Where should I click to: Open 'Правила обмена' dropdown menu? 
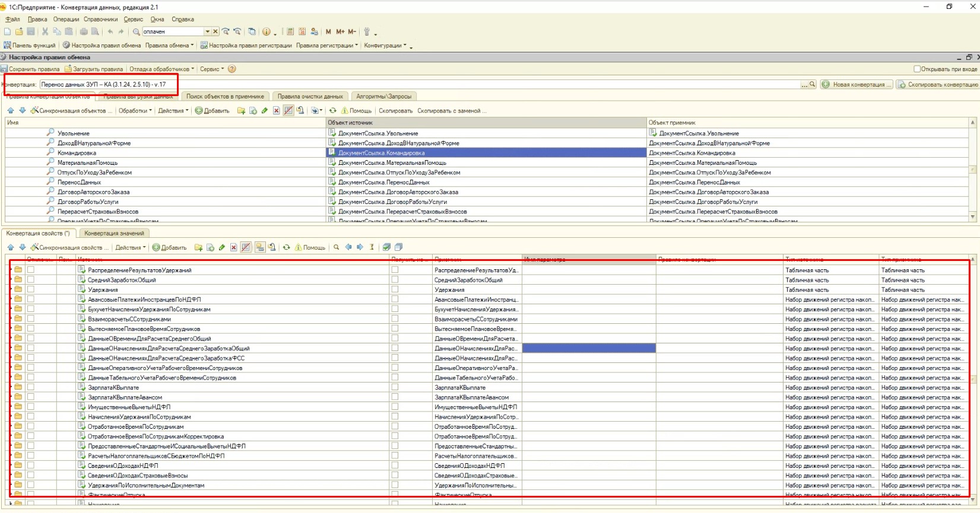click(x=169, y=45)
